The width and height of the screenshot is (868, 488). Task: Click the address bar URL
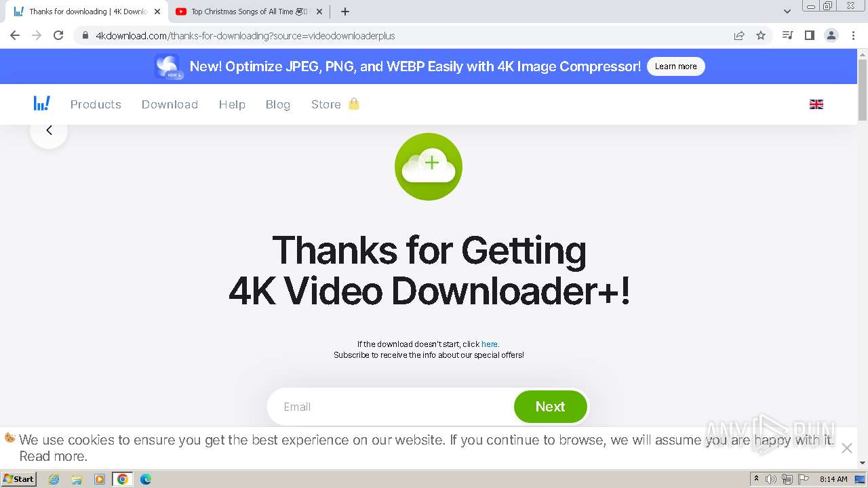[245, 36]
